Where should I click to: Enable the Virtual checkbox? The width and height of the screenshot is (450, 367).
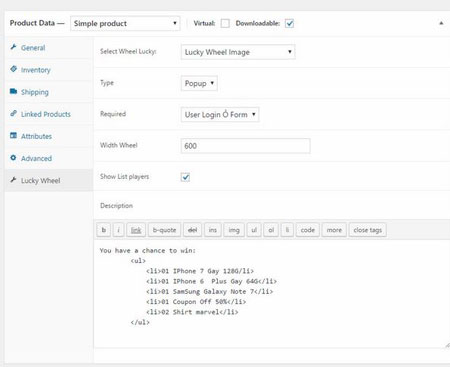(225, 23)
